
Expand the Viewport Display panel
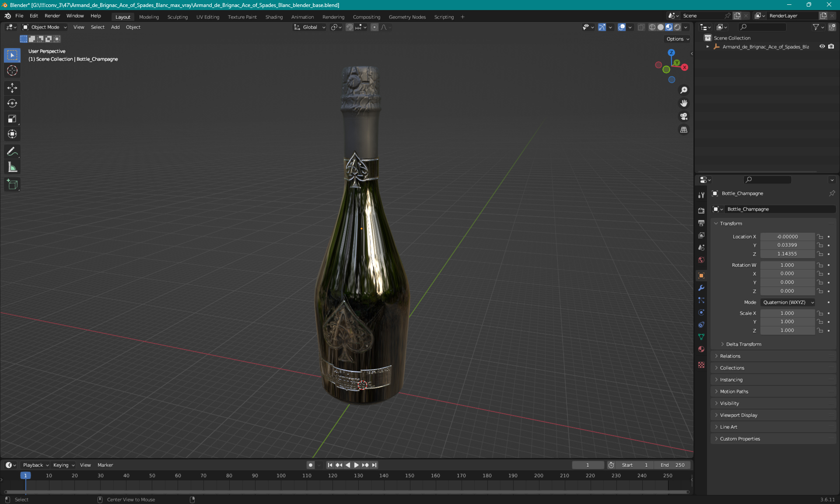pos(738,415)
